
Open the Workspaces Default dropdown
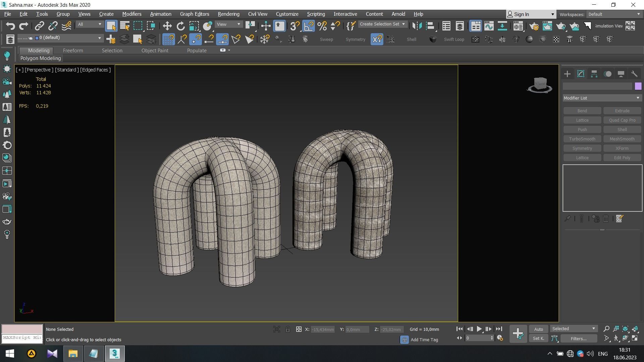click(614, 14)
